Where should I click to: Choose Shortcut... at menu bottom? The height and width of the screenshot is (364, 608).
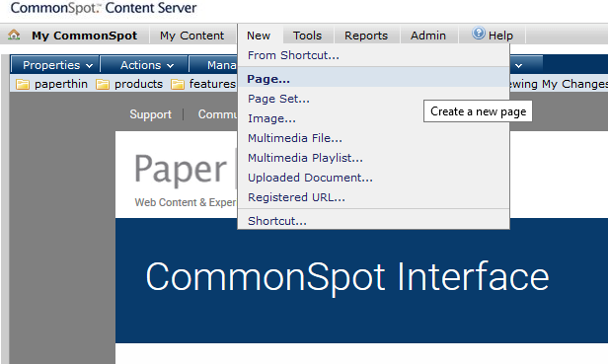point(373,220)
